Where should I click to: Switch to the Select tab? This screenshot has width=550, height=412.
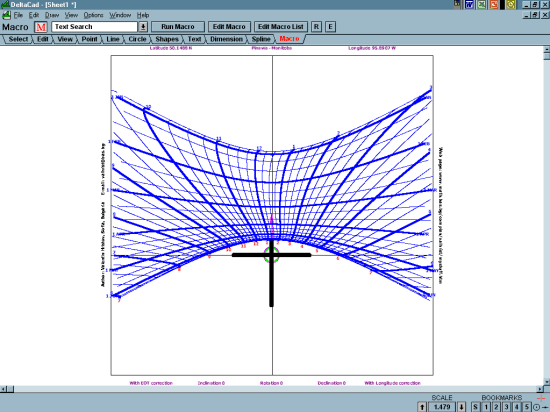(x=18, y=39)
